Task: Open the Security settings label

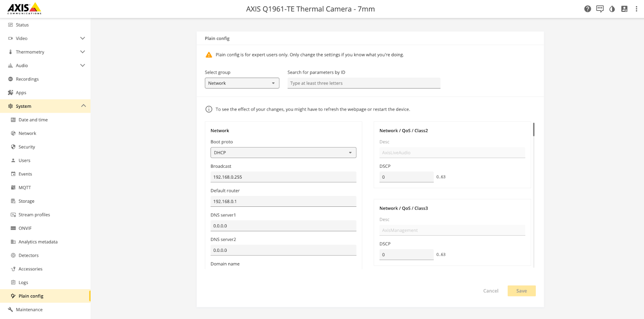Action: [x=27, y=147]
